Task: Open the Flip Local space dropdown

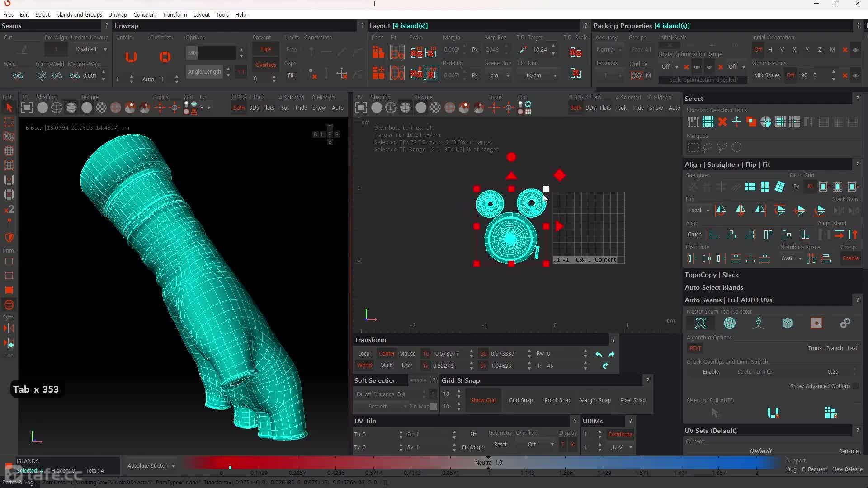Action: [x=698, y=211]
